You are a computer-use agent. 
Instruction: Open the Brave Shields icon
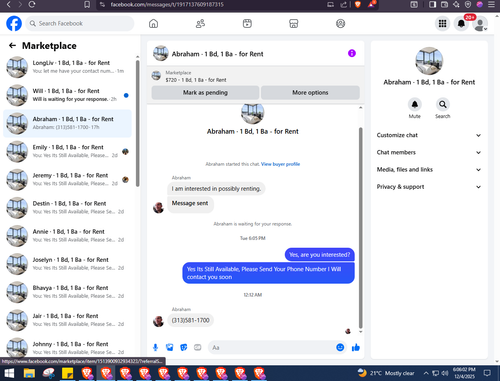[x=358, y=5]
